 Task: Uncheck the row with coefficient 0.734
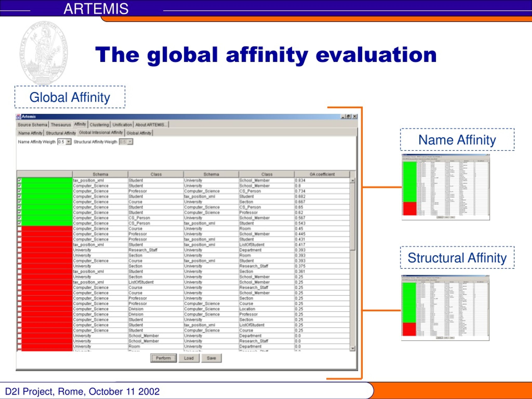[x=20, y=191]
